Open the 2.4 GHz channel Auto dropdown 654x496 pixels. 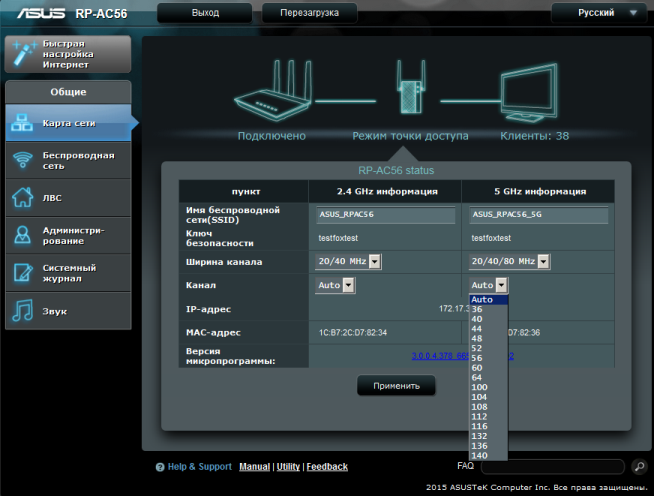coord(335,285)
